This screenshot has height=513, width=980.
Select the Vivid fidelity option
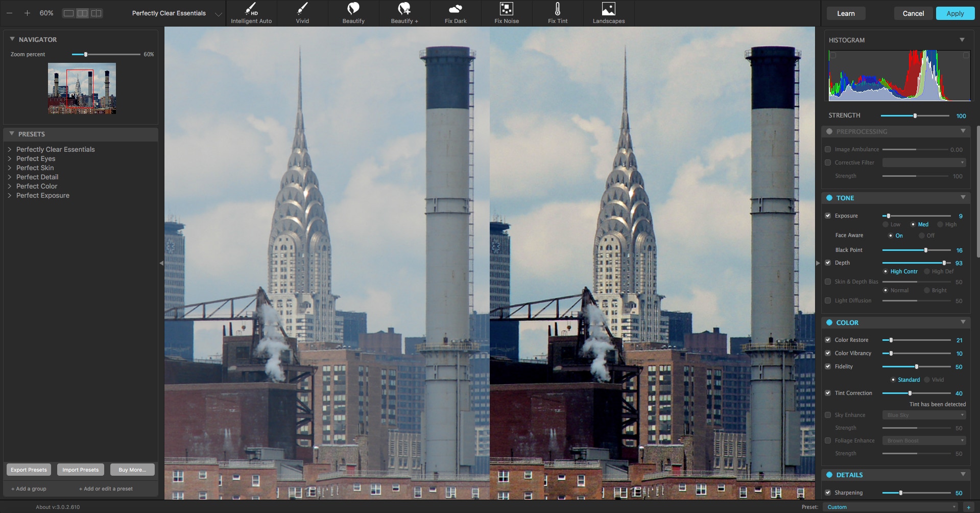pyautogui.click(x=927, y=380)
